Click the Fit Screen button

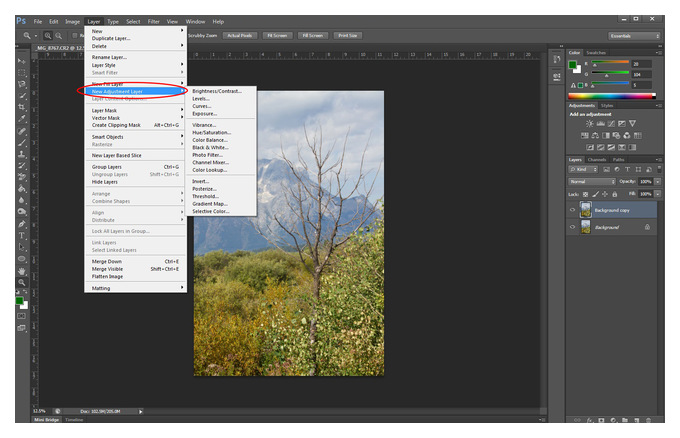(277, 36)
